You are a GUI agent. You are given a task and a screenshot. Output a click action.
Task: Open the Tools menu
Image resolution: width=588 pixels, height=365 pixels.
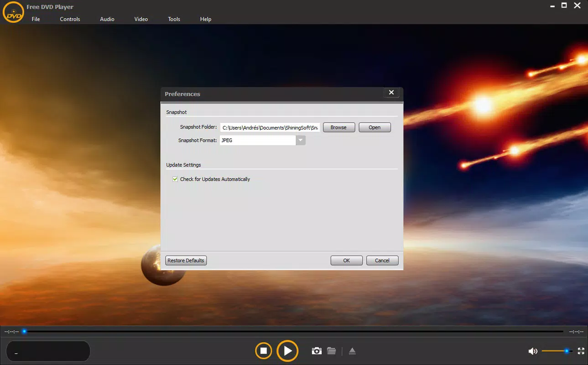click(174, 19)
